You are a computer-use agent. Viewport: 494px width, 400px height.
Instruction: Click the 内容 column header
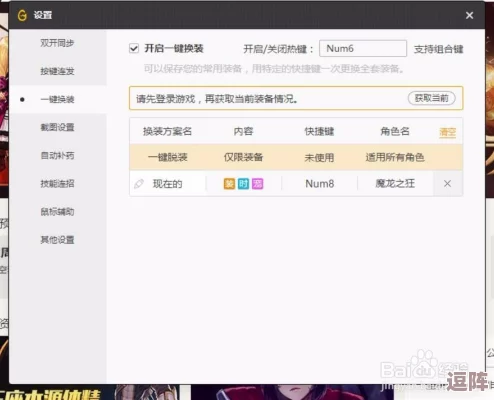pyautogui.click(x=243, y=131)
